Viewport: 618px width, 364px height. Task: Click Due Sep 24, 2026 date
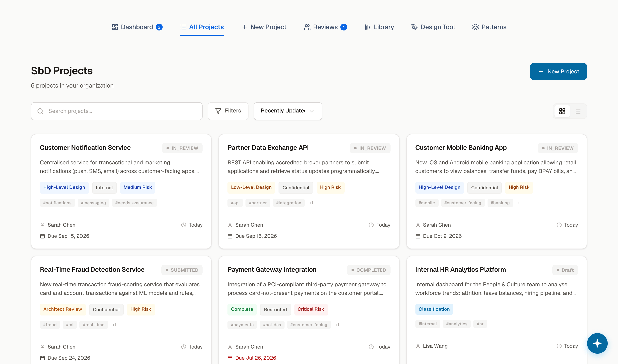65,358
